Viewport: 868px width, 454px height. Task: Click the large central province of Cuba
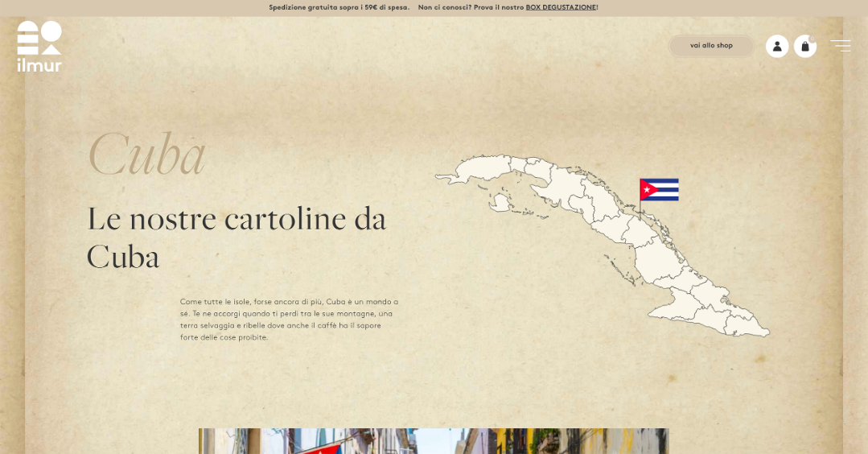[656, 261]
